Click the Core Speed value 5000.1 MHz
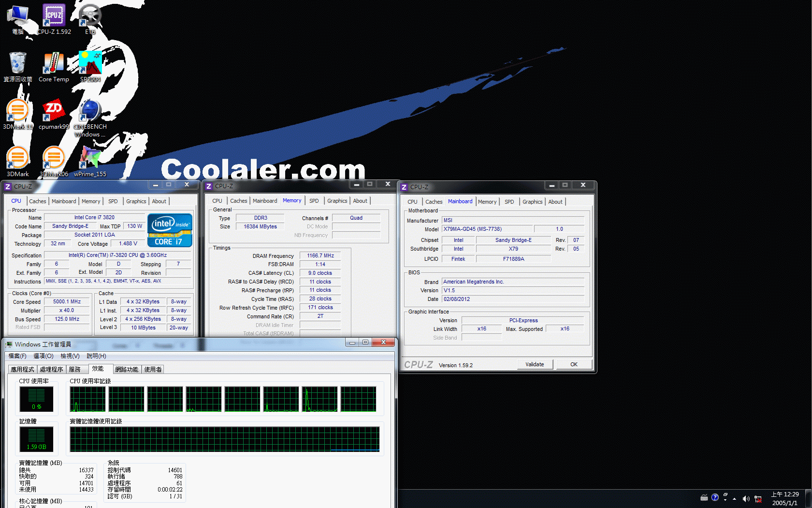Screen dimensions: 812x508 (67, 301)
